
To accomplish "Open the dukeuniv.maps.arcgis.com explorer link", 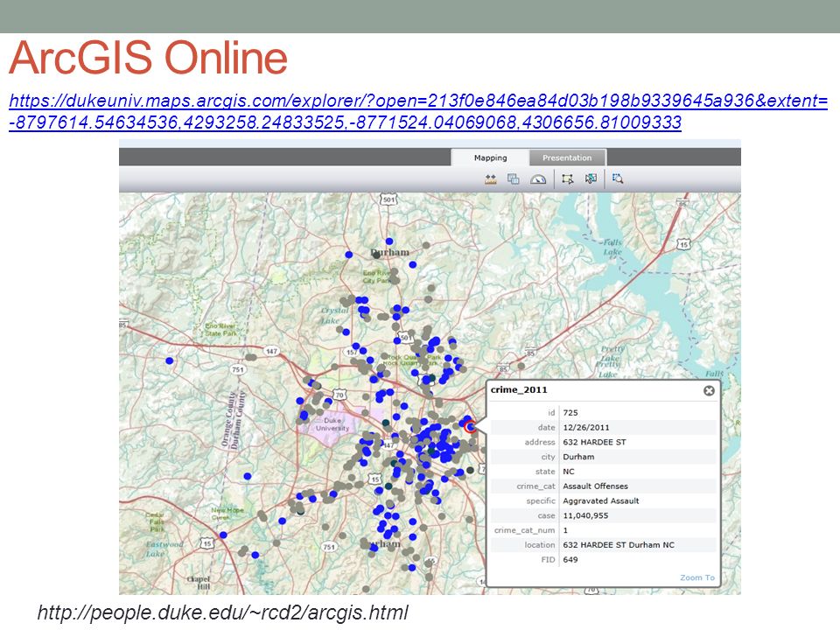I will [x=418, y=111].
